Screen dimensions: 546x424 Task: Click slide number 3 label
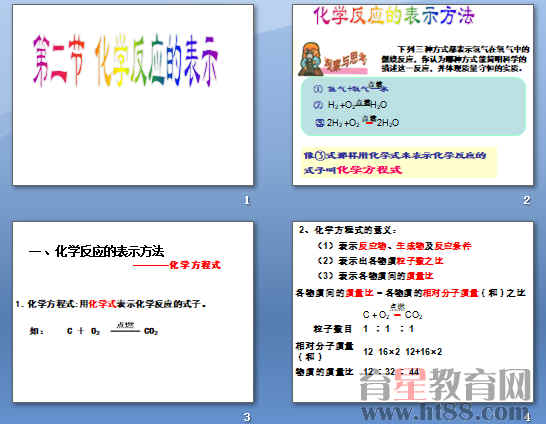[247, 417]
